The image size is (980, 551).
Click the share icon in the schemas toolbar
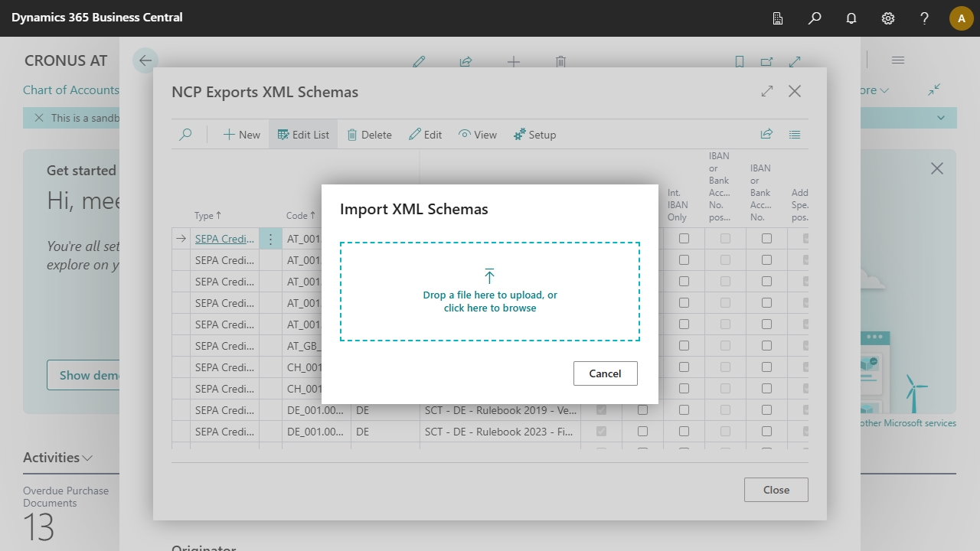pyautogui.click(x=766, y=135)
